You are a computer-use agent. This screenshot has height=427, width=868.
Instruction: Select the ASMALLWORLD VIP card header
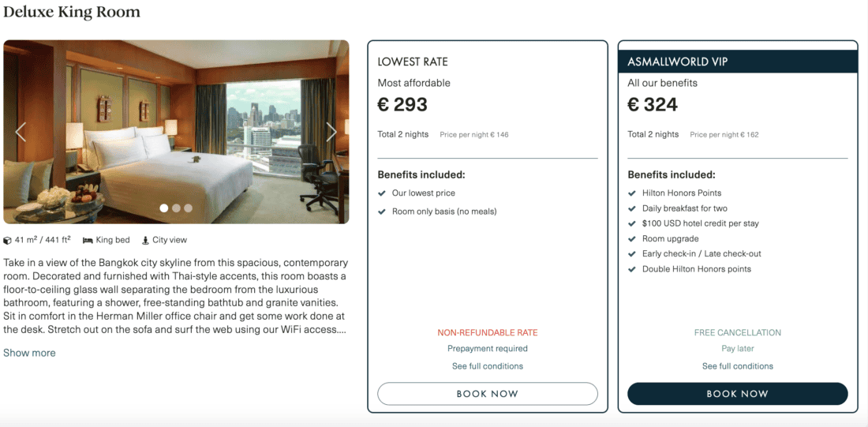pos(677,62)
